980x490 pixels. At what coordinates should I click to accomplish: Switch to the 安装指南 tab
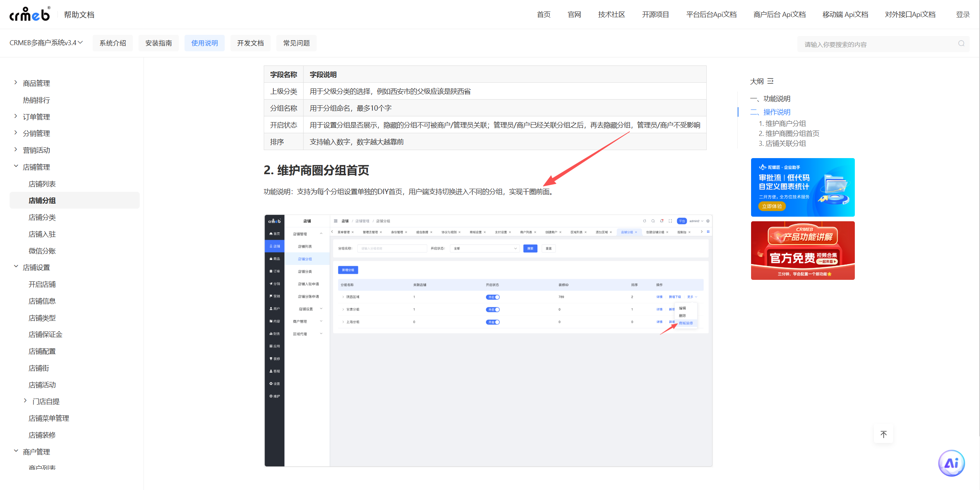158,43
